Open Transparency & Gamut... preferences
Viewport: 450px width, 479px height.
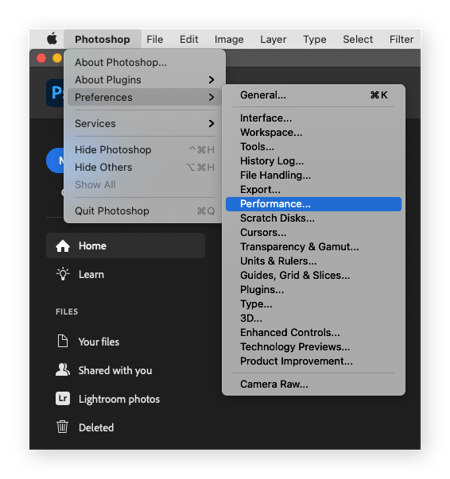coord(313,247)
